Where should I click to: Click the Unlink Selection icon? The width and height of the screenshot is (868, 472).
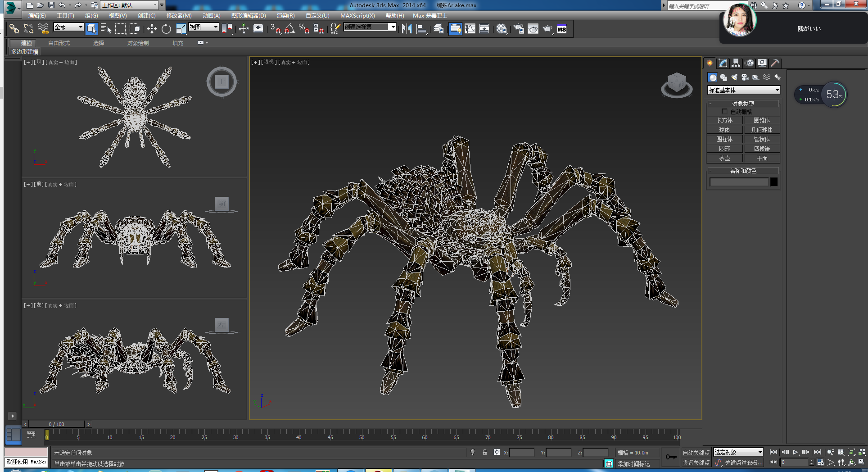pos(28,29)
